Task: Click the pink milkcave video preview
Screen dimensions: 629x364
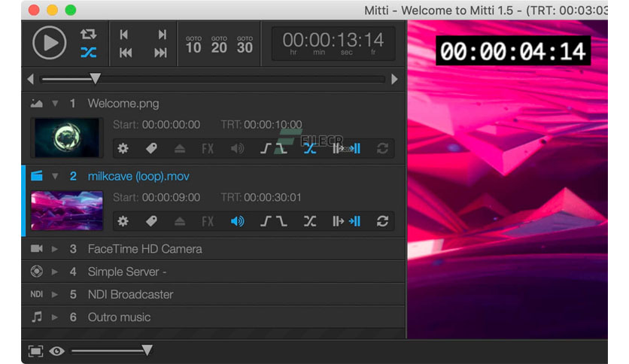Action: 507,180
